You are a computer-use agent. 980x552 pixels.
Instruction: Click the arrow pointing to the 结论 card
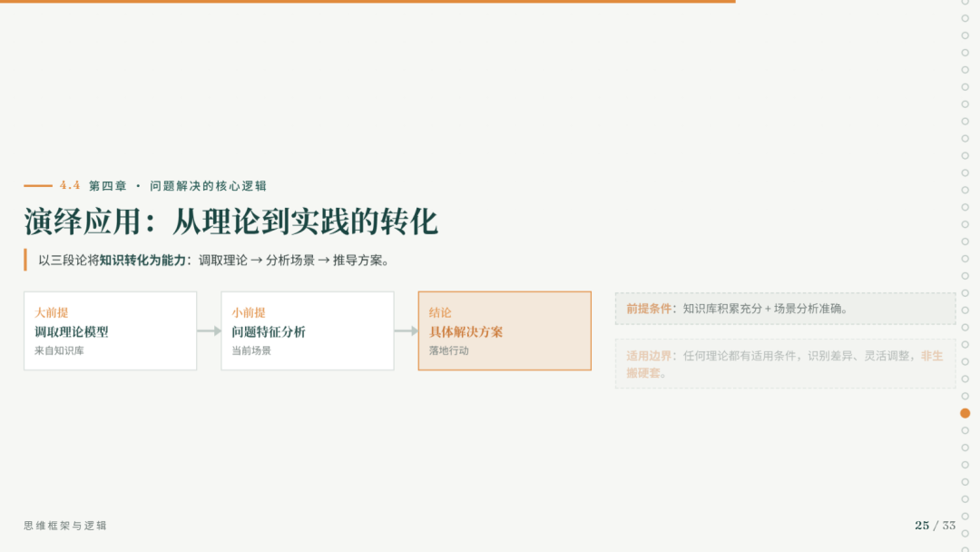[407, 330]
